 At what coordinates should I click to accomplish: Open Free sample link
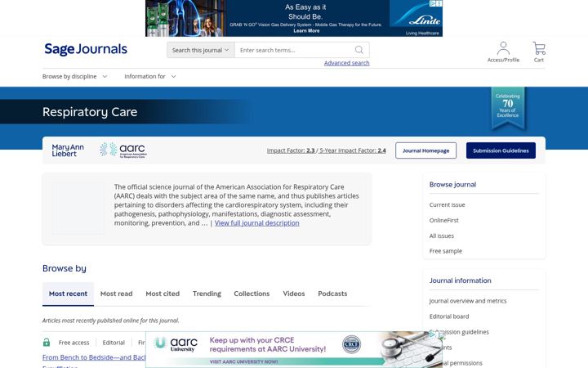[x=446, y=251]
